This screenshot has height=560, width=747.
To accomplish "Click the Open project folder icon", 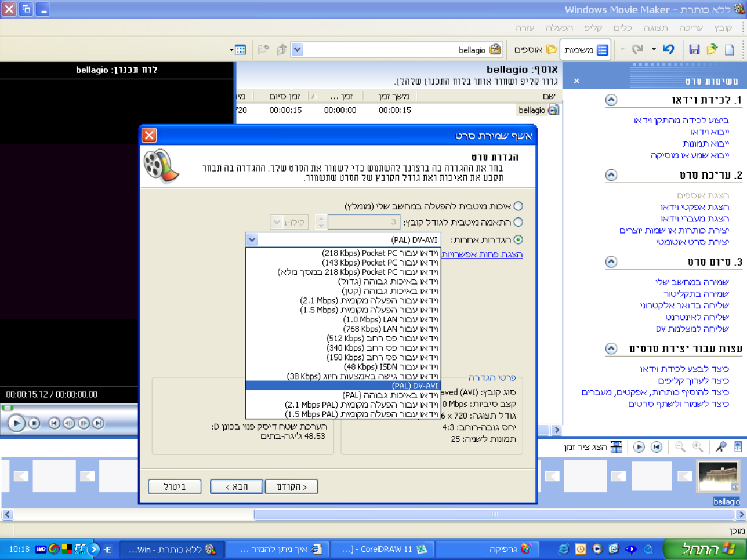I will point(712,49).
